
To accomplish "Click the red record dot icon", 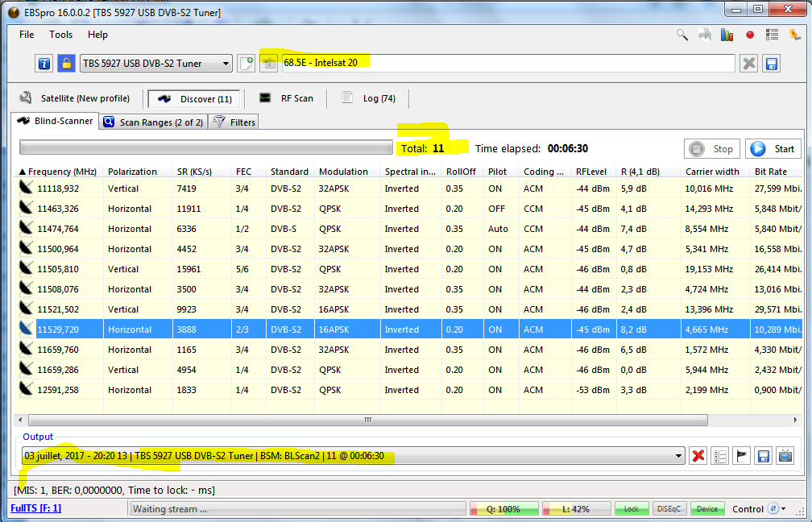I will pos(750,35).
